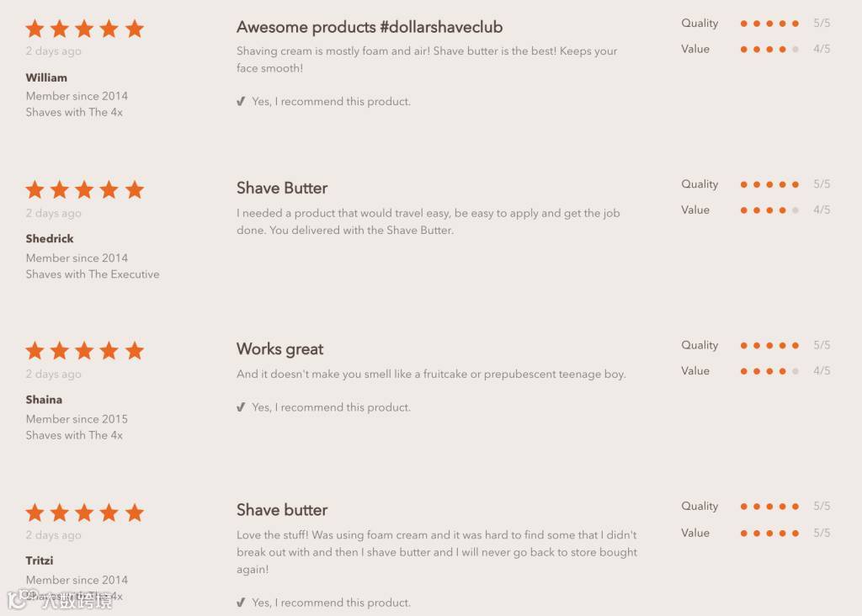Viewport: 862px width, 616px height.
Task: Click the fifth star in William's rating
Action: coord(135,29)
